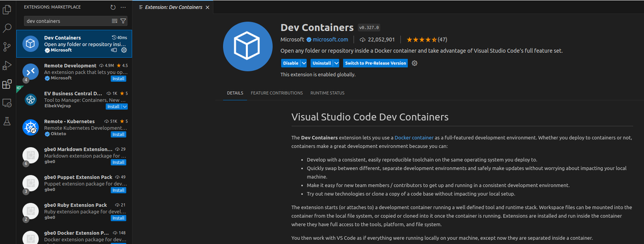Open the Explorer view in activity bar
The height and width of the screenshot is (244, 644).
point(7,9)
